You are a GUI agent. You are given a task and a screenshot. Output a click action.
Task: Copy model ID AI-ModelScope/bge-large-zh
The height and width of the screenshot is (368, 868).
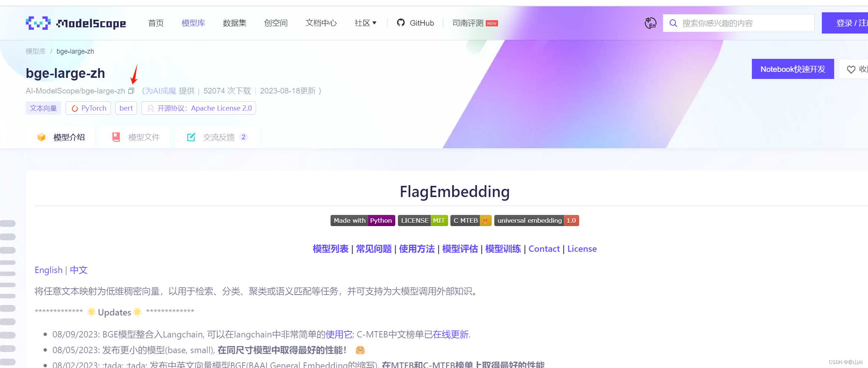pos(131,91)
